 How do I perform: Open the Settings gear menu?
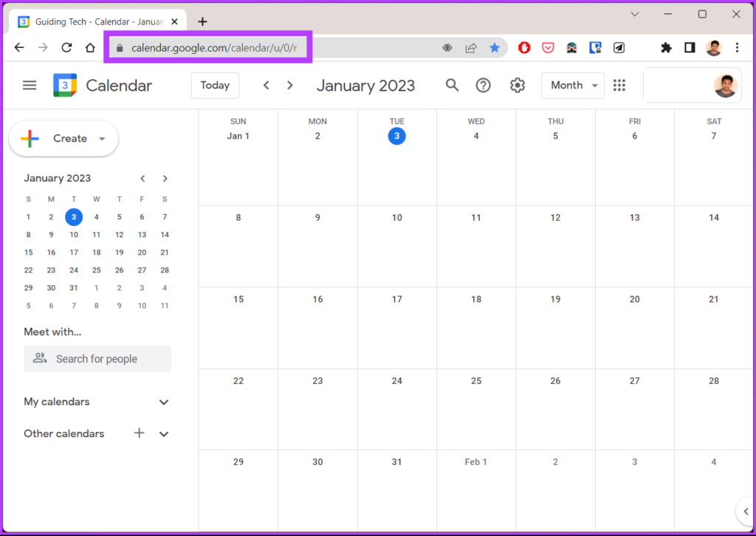point(518,86)
